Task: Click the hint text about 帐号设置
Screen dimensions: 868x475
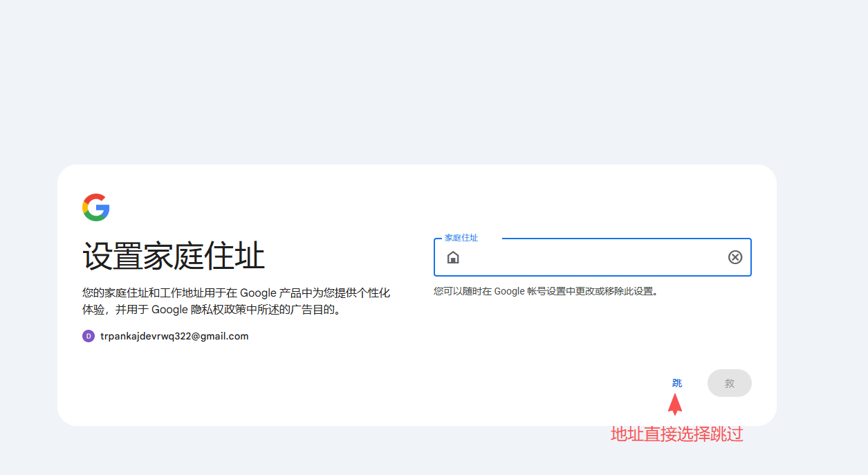Action: pos(546,291)
